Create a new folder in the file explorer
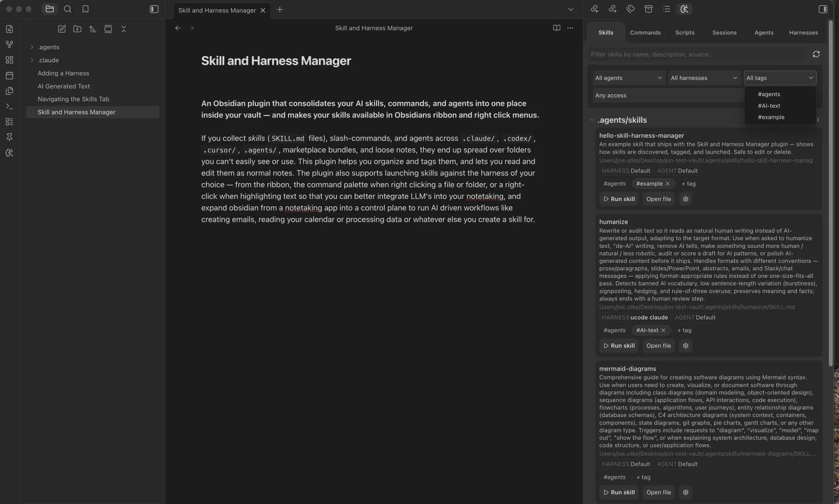This screenshot has width=839, height=504. (x=77, y=29)
